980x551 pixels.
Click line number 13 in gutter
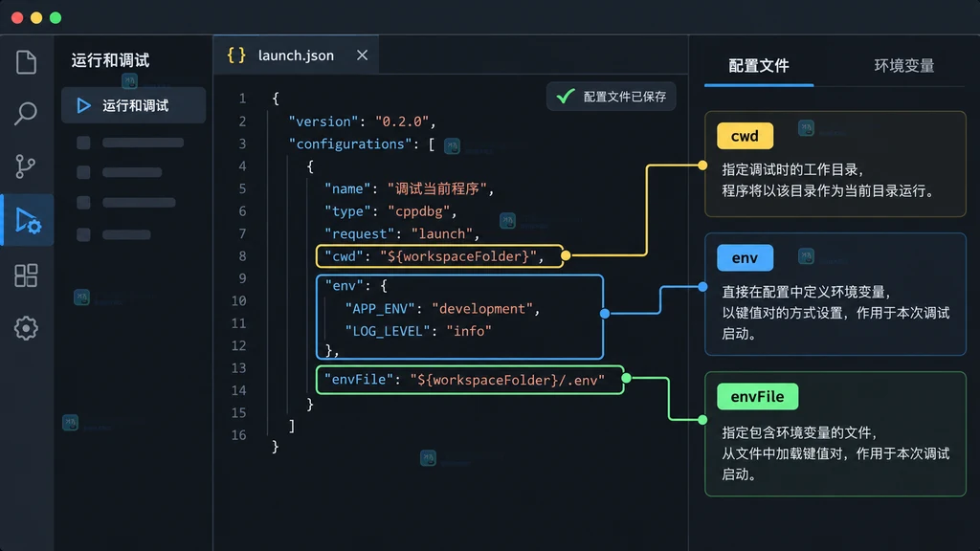click(238, 368)
